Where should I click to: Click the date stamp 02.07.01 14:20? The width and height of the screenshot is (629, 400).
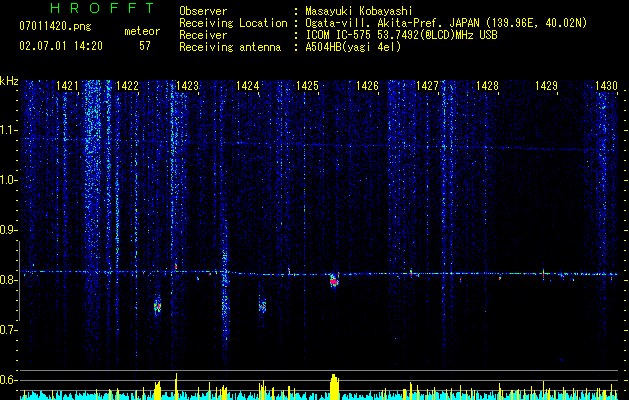click(x=61, y=46)
